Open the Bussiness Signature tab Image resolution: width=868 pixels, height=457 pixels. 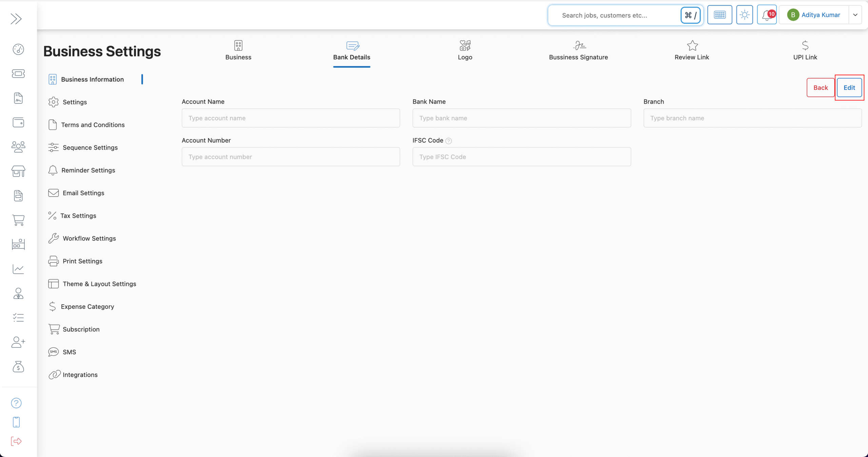(x=578, y=50)
